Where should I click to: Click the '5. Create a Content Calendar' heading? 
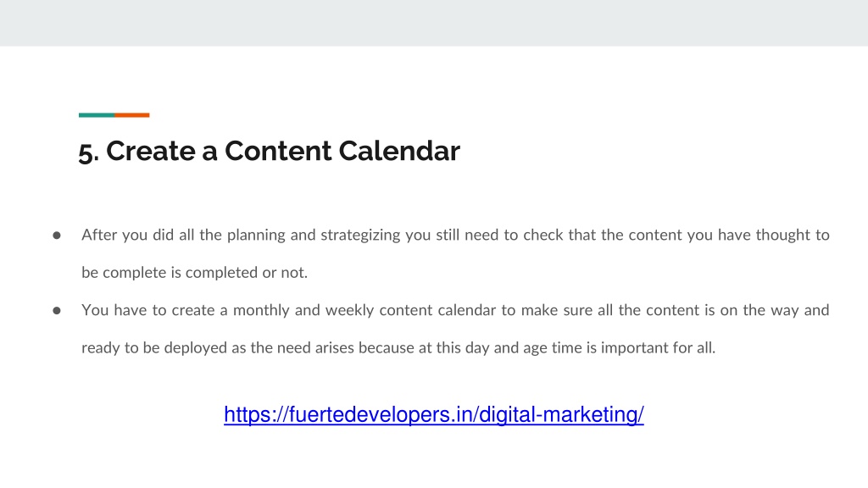pyautogui.click(x=269, y=151)
